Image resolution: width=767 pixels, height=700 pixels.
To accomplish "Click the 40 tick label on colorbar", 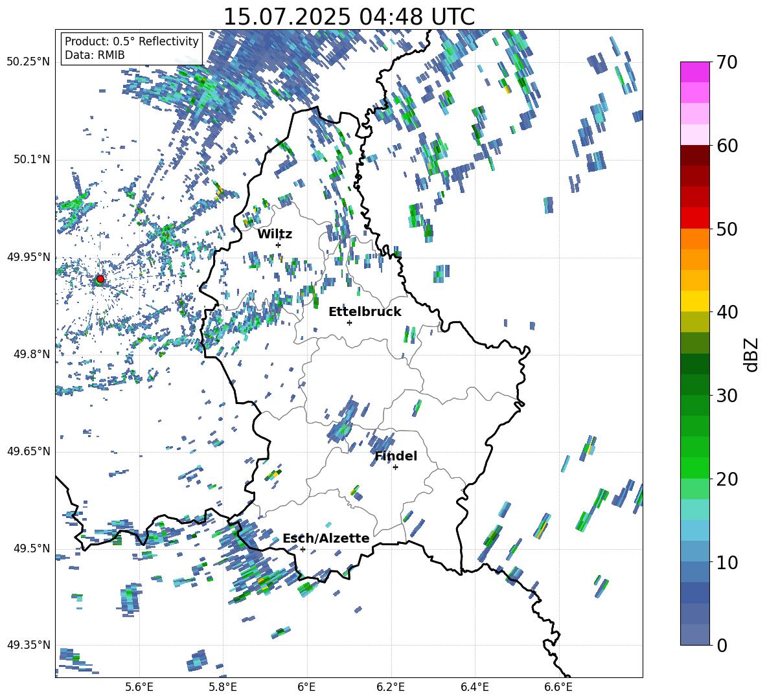I will [x=727, y=312].
